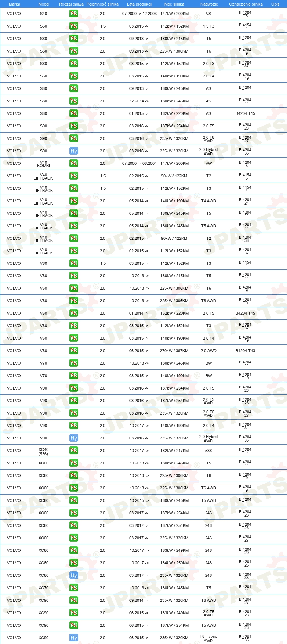Screen dimensions: 287x644
Task: Click the Hy hybrid icon in V90 row
Action: tap(73, 438)
